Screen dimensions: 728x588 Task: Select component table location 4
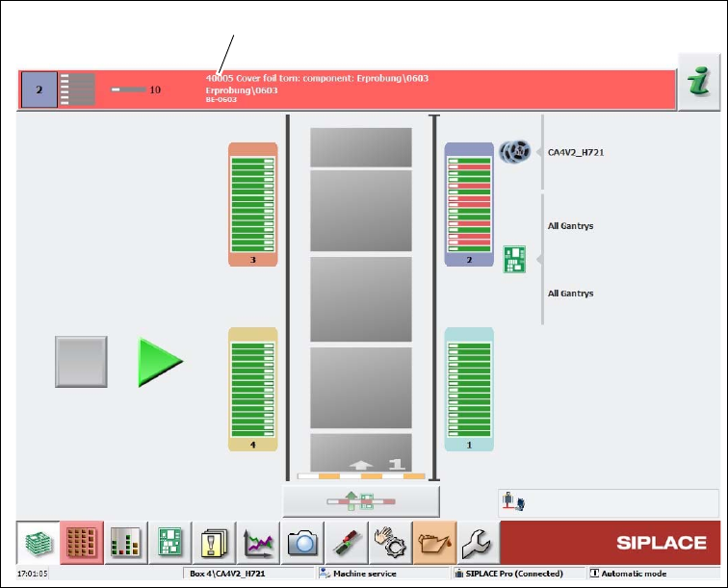click(x=253, y=390)
